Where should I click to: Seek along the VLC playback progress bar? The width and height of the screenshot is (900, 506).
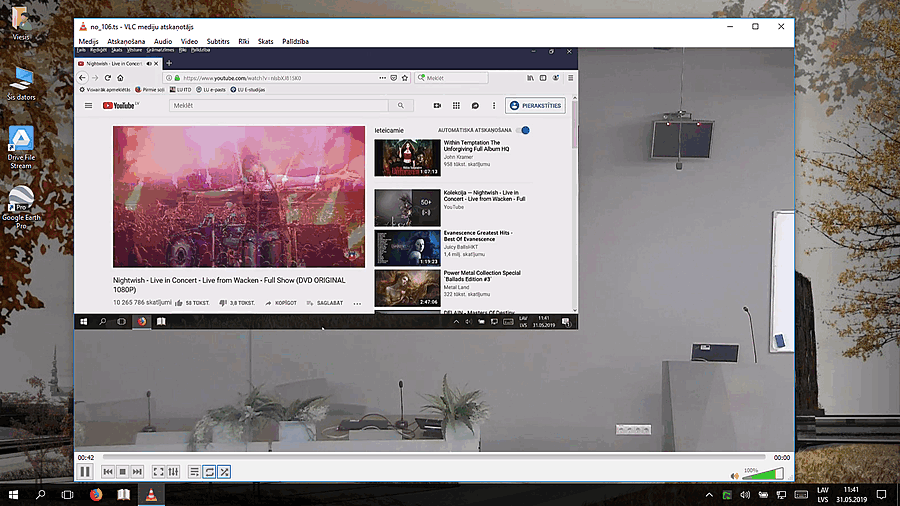pos(434,457)
